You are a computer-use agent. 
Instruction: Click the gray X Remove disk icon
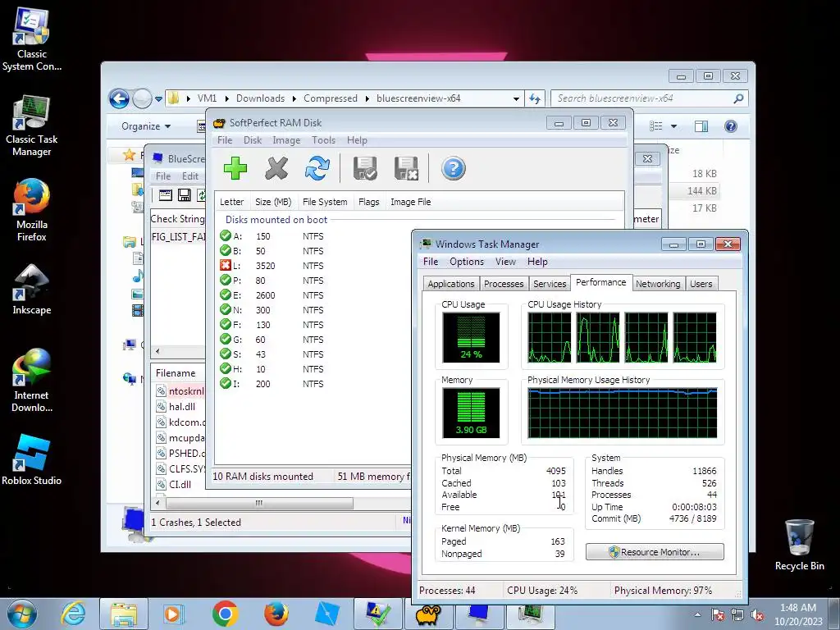(x=276, y=168)
